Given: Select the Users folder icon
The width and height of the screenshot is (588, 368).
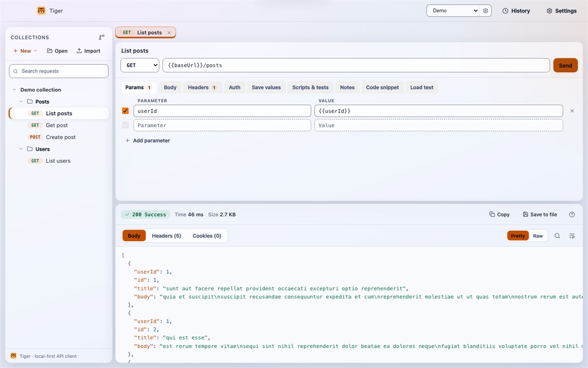Looking at the screenshot, I should point(30,149).
